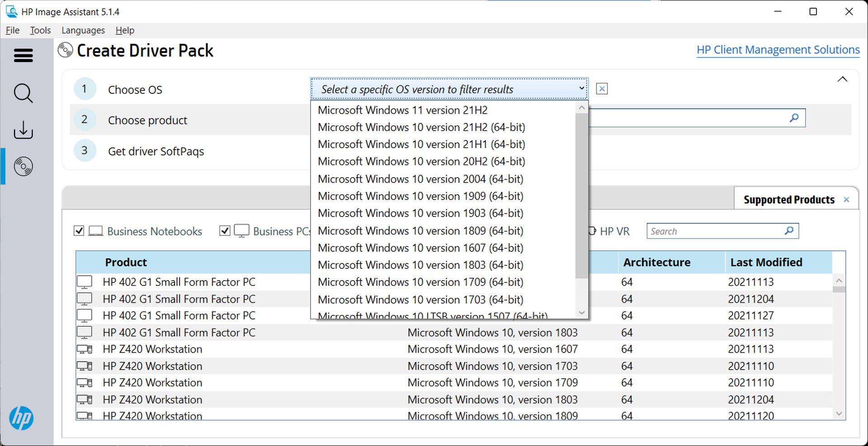Sort by the Product column header

(126, 262)
